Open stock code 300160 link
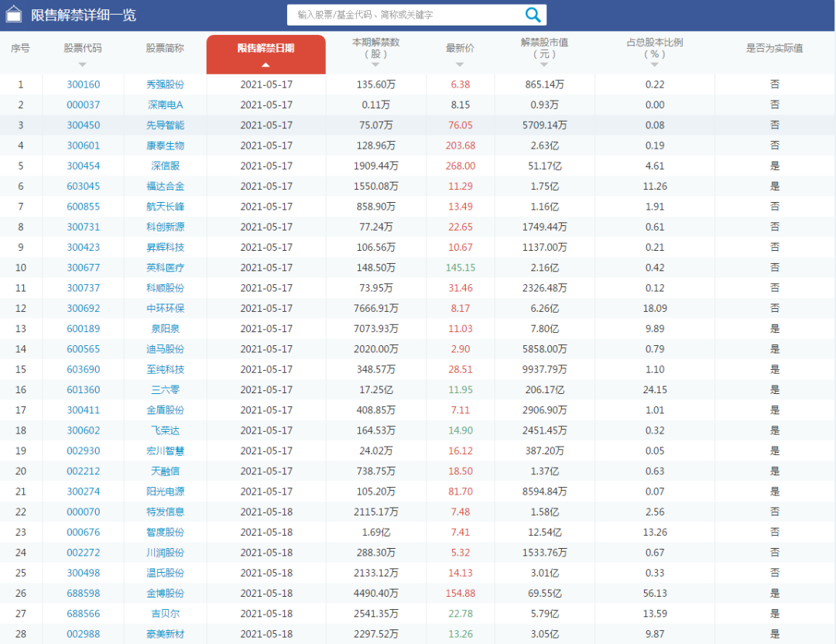Viewport: 836px width, 644px height. click(83, 84)
